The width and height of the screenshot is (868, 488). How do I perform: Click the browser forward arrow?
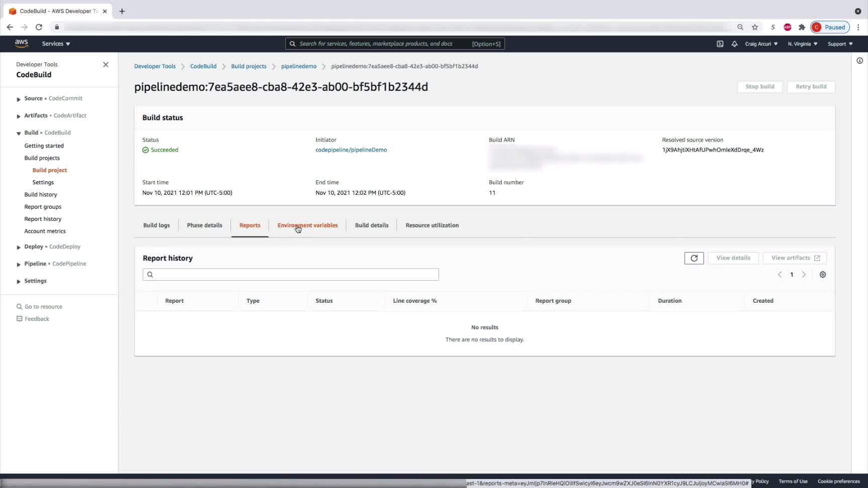(x=24, y=27)
